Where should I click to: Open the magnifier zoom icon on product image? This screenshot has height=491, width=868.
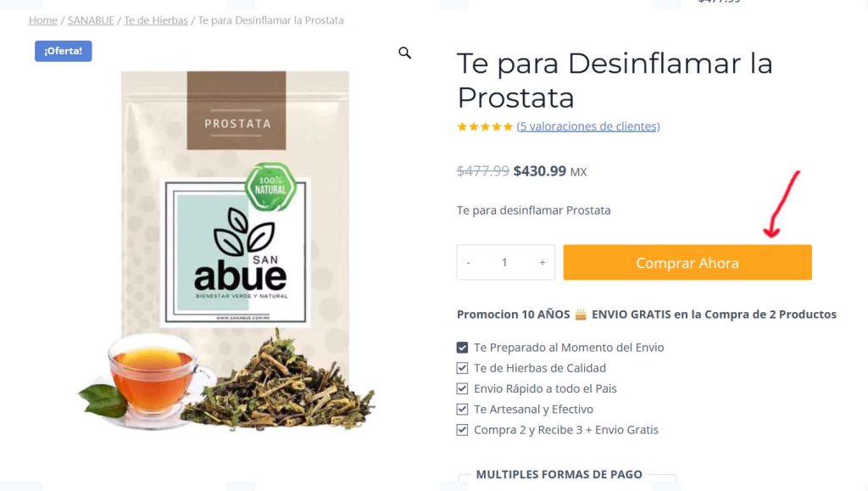(404, 53)
